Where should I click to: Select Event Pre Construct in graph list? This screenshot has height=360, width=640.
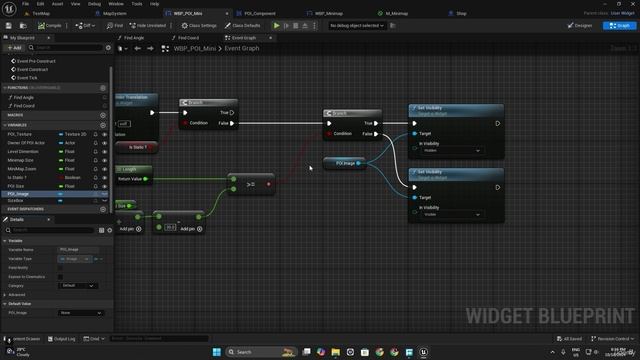36,61
